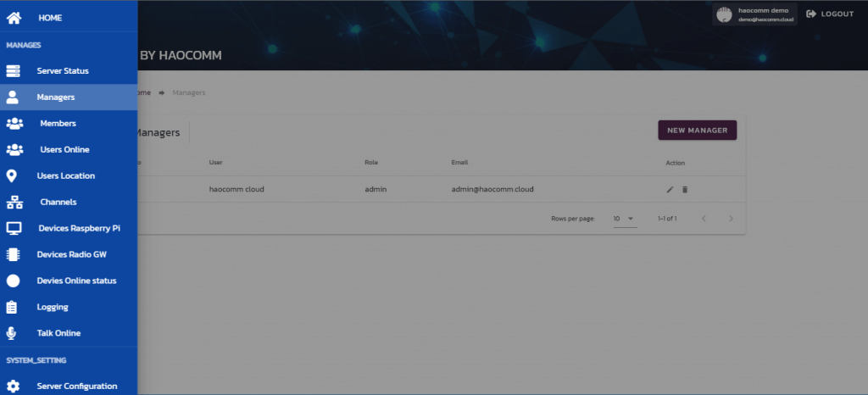Click the admin@haocomm.cloud email cell
Viewport: 868px width, 395px height.
point(492,189)
